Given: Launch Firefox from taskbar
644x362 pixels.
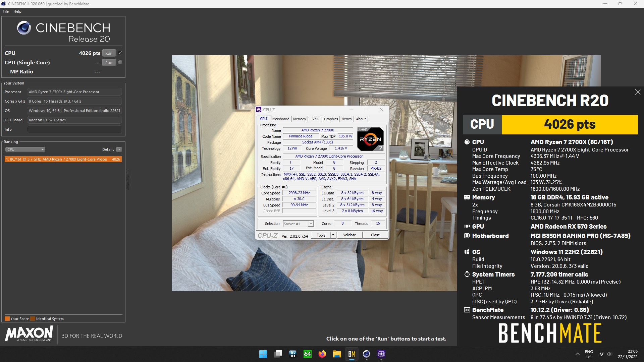Looking at the screenshot, I should tap(322, 354).
